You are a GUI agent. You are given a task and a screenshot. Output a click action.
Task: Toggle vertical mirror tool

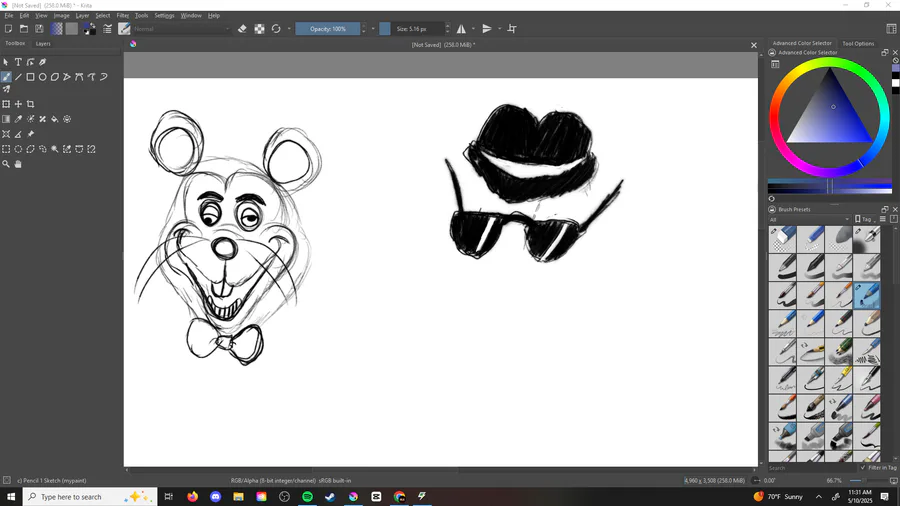coord(487,29)
